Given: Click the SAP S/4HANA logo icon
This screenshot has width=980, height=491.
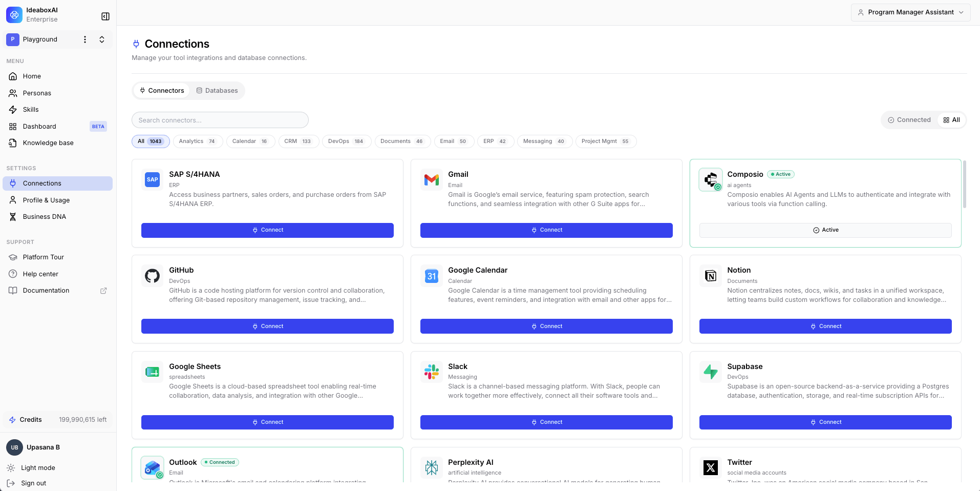Looking at the screenshot, I should tap(153, 179).
